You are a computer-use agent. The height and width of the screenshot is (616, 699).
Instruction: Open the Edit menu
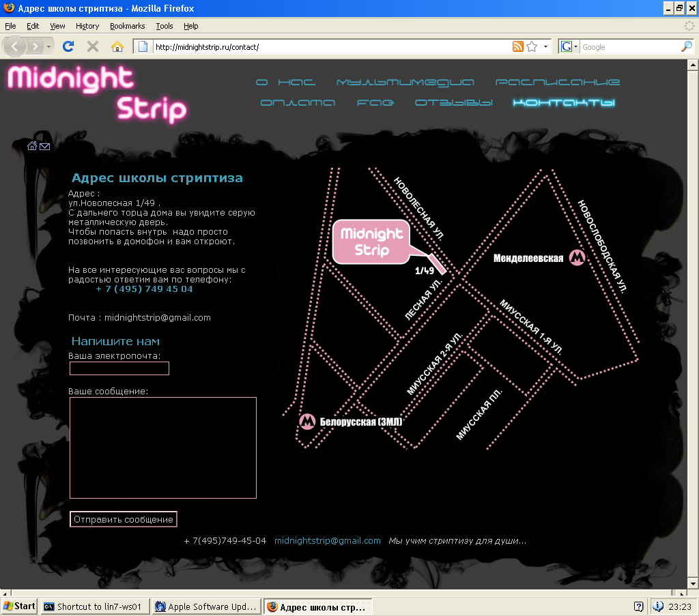[33, 26]
